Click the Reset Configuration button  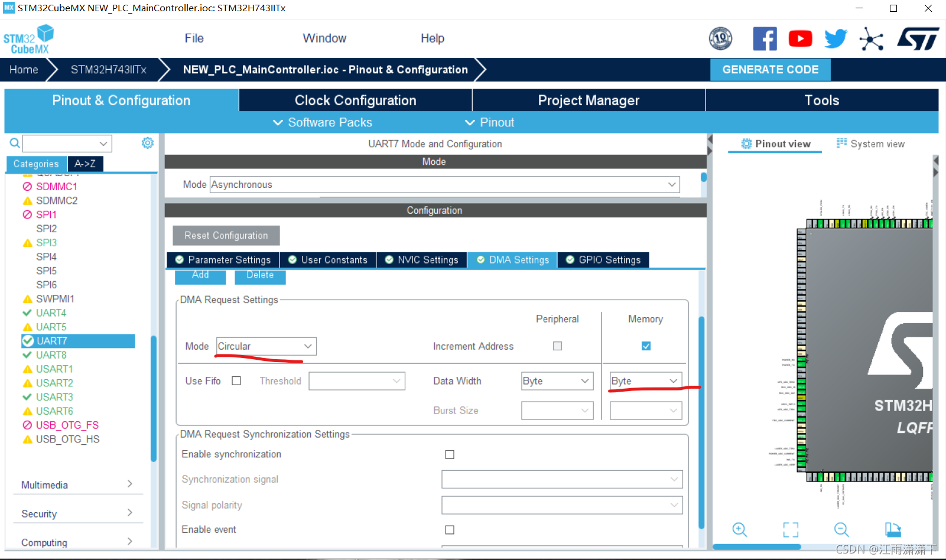pos(226,235)
